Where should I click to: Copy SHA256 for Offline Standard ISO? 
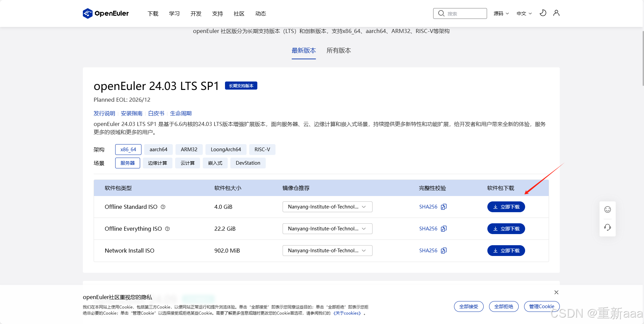click(444, 207)
